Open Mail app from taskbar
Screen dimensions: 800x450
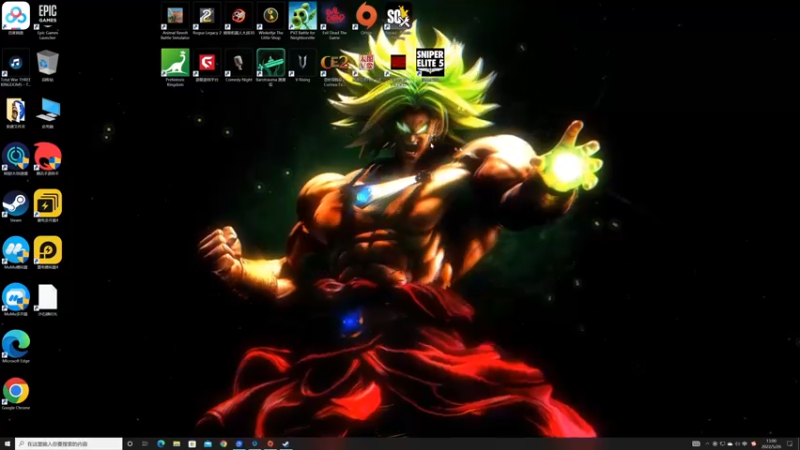click(x=208, y=444)
